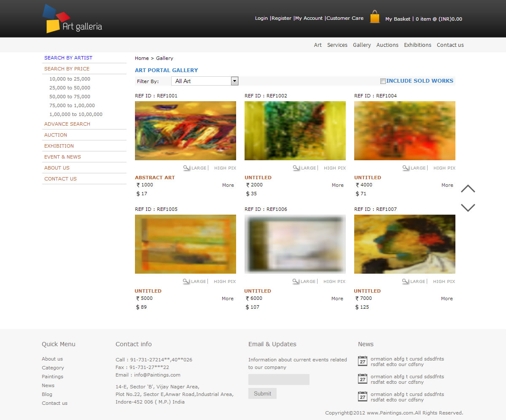Click the down chevron arrow beside gallery
The image size is (506, 420).
tap(468, 207)
